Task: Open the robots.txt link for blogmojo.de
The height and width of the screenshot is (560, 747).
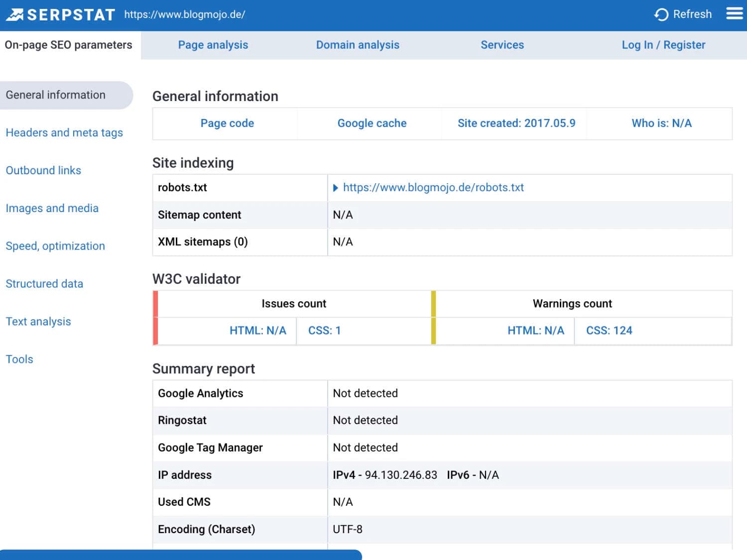Action: (433, 188)
